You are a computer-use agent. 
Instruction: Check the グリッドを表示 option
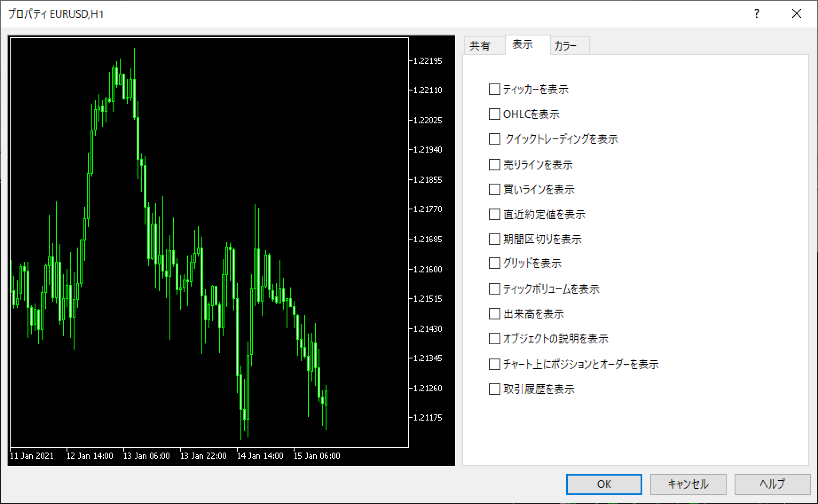[x=494, y=264]
